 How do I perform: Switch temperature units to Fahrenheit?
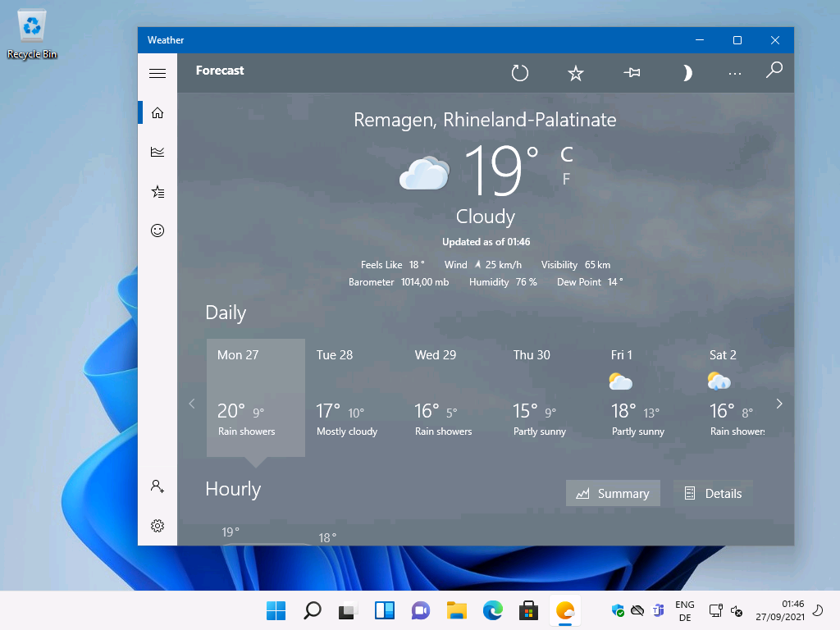pyautogui.click(x=566, y=178)
